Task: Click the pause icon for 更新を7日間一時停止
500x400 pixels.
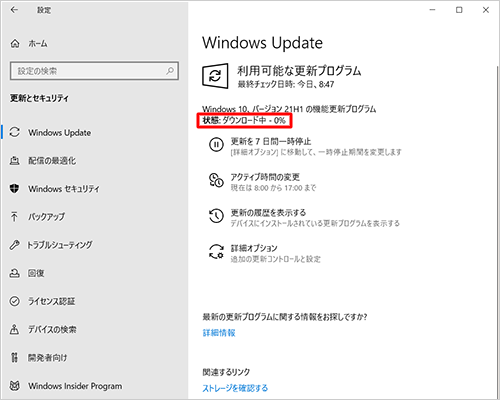Action: click(x=216, y=145)
